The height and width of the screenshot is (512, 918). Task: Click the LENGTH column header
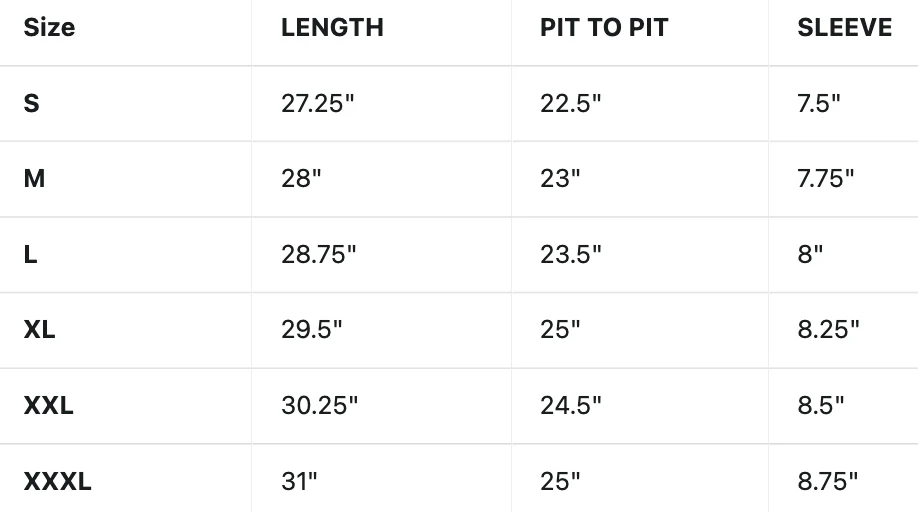(x=332, y=28)
